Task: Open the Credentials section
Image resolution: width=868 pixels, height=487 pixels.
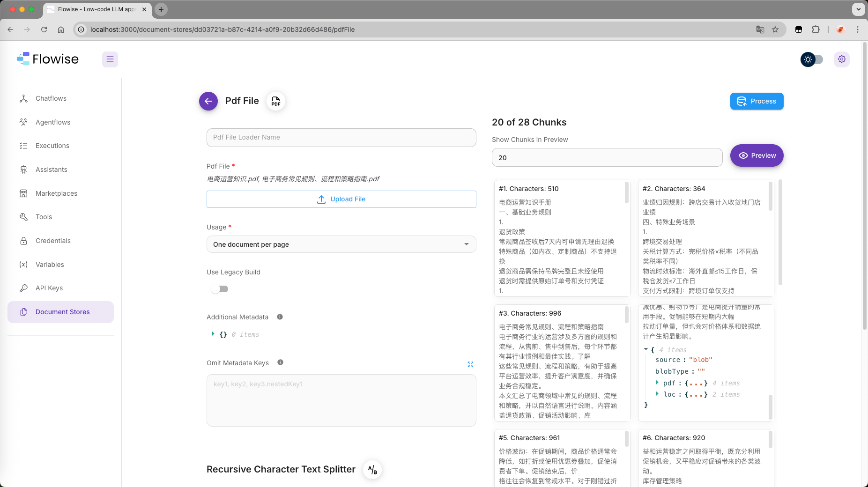Action: (52, 241)
